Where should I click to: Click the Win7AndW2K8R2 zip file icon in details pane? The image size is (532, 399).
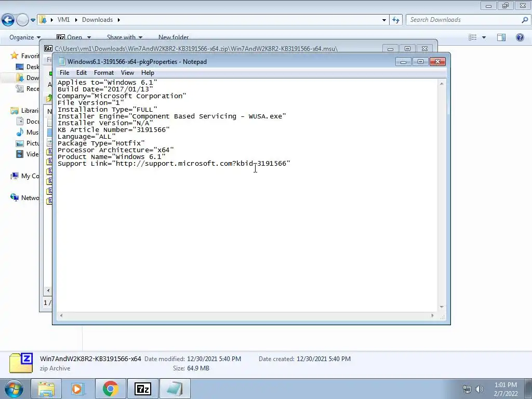click(21, 363)
